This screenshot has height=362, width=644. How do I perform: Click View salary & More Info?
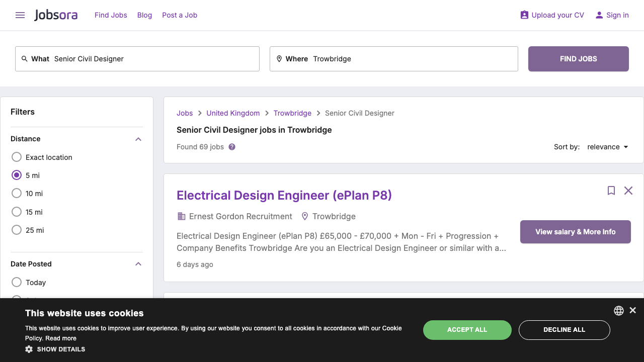[x=575, y=232]
